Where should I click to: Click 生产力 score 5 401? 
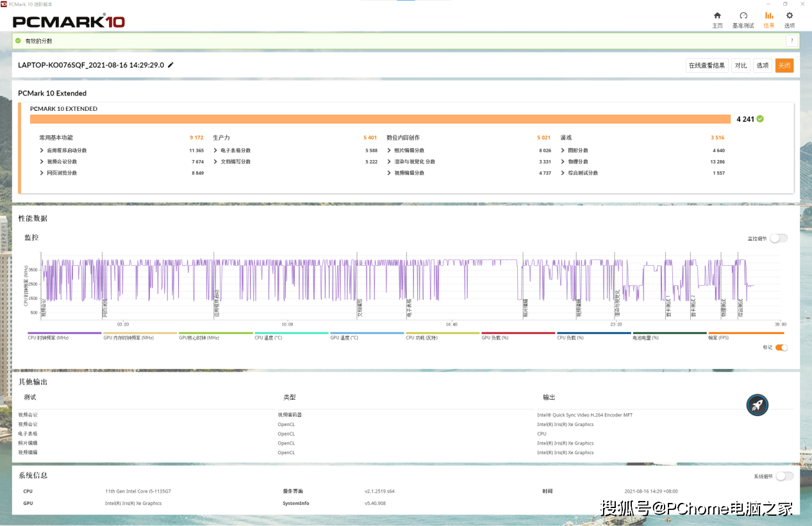[x=370, y=138]
